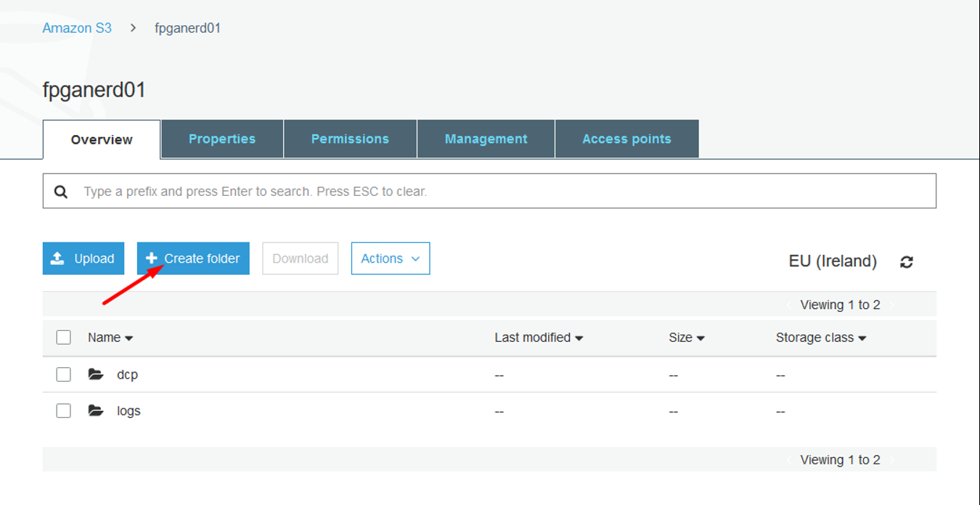Focus the prefix search input field
This screenshot has height=505, width=980.
489,192
